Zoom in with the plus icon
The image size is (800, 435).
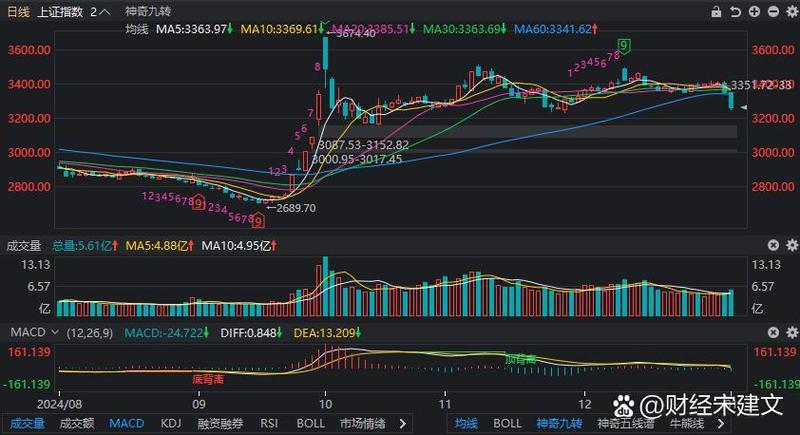pyautogui.click(x=753, y=12)
